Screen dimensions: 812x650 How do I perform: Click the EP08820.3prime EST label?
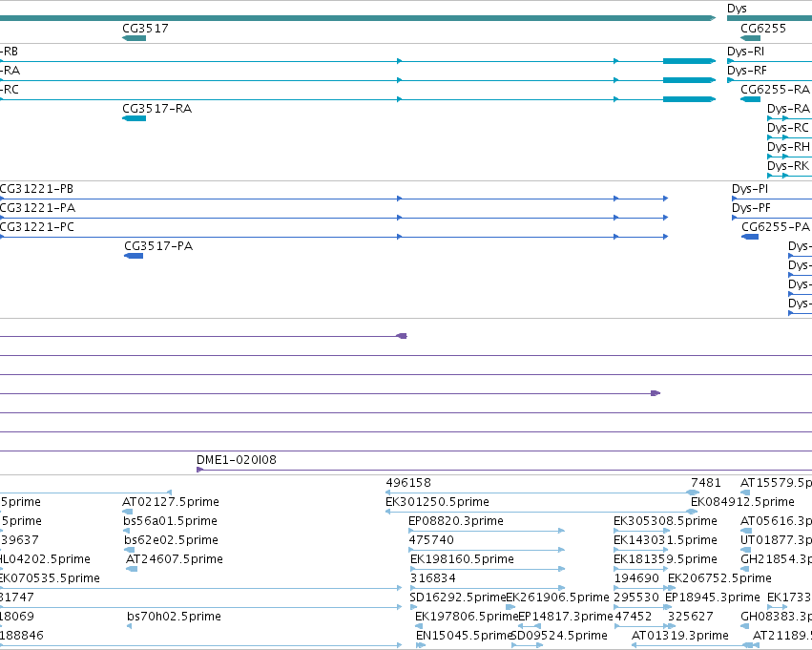pos(456,521)
